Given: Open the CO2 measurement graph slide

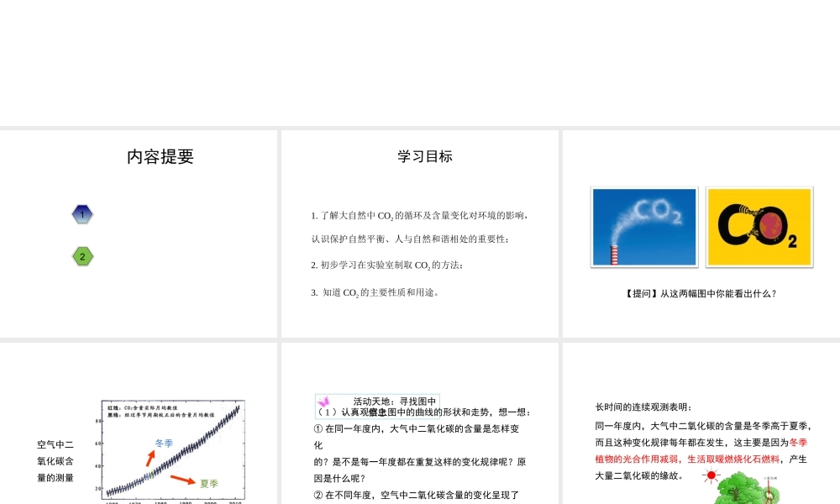Looking at the screenshot, I should coord(139,423).
